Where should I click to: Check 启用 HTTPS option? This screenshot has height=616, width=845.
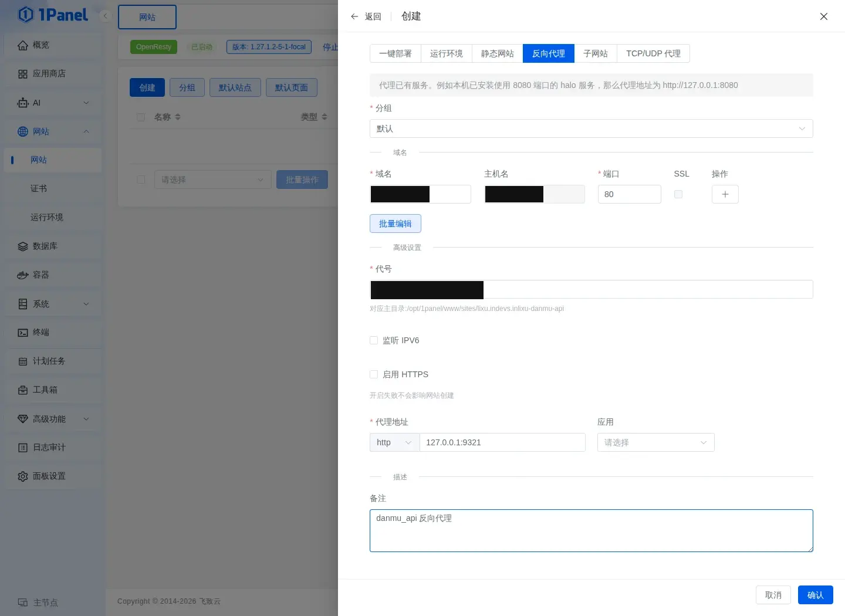point(374,374)
